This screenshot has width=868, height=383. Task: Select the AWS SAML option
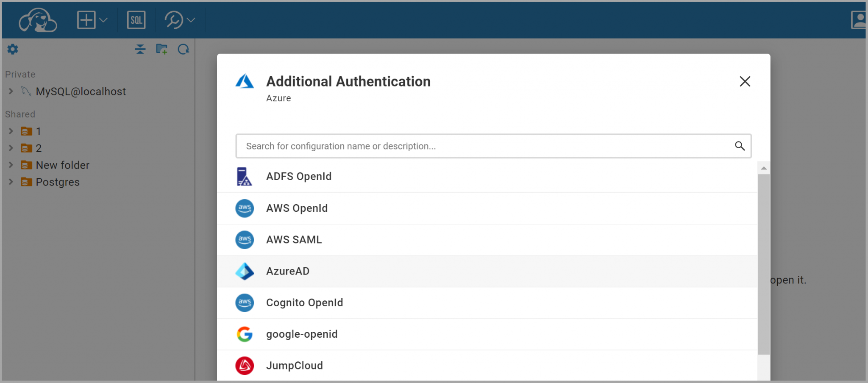pyautogui.click(x=294, y=239)
